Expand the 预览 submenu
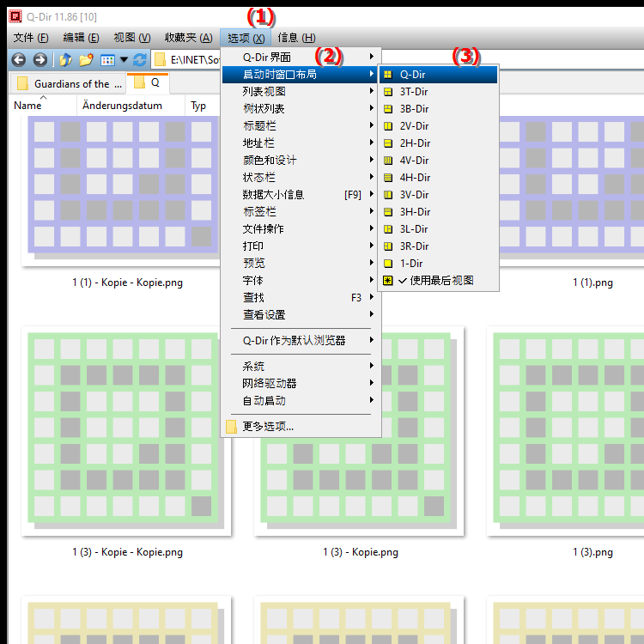 (x=301, y=264)
